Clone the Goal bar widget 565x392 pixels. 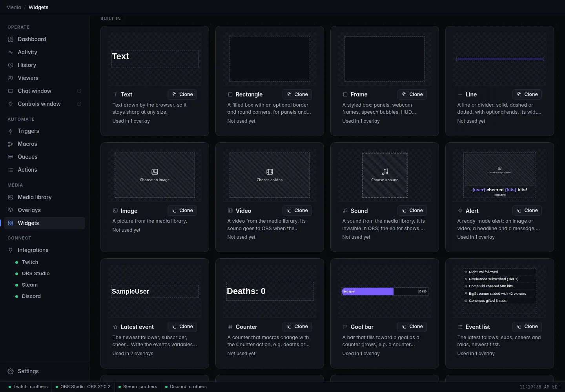[412, 327]
